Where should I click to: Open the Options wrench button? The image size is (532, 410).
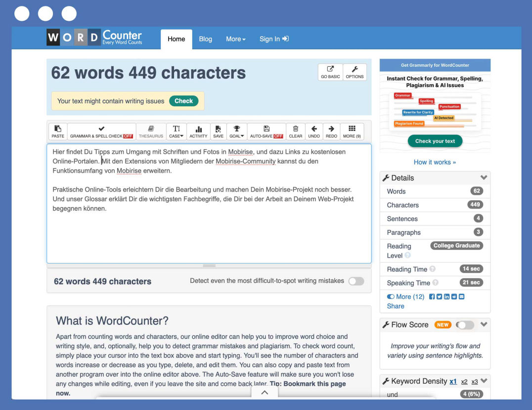pyautogui.click(x=355, y=72)
